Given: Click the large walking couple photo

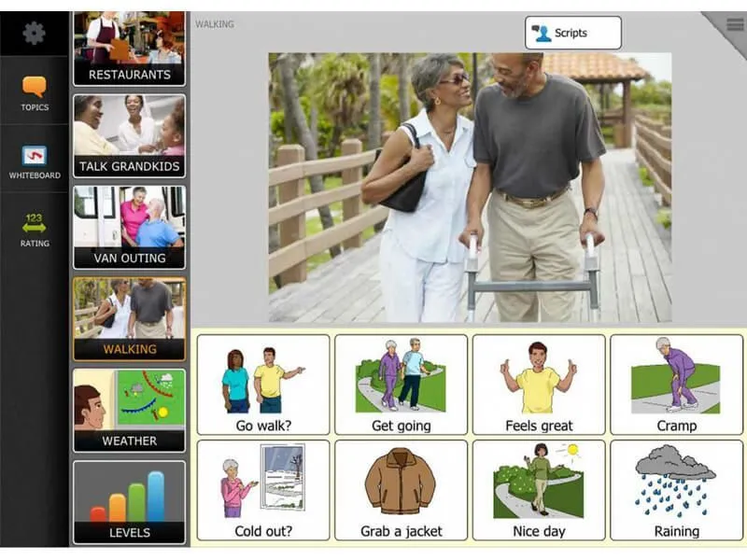Looking at the screenshot, I should [x=470, y=187].
